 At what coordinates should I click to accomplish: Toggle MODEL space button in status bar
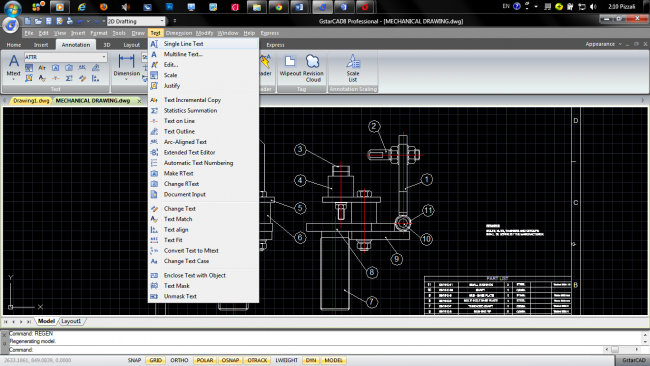333,360
